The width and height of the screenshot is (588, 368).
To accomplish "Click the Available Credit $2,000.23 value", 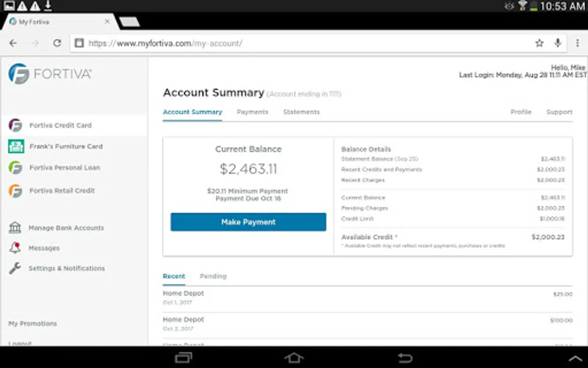I will click(548, 237).
